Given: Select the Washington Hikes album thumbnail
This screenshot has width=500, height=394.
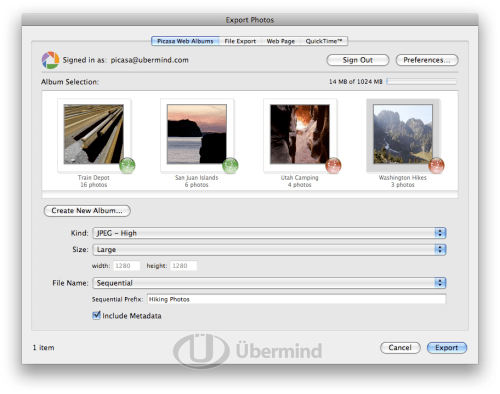Looking at the screenshot, I should pyautogui.click(x=403, y=134).
